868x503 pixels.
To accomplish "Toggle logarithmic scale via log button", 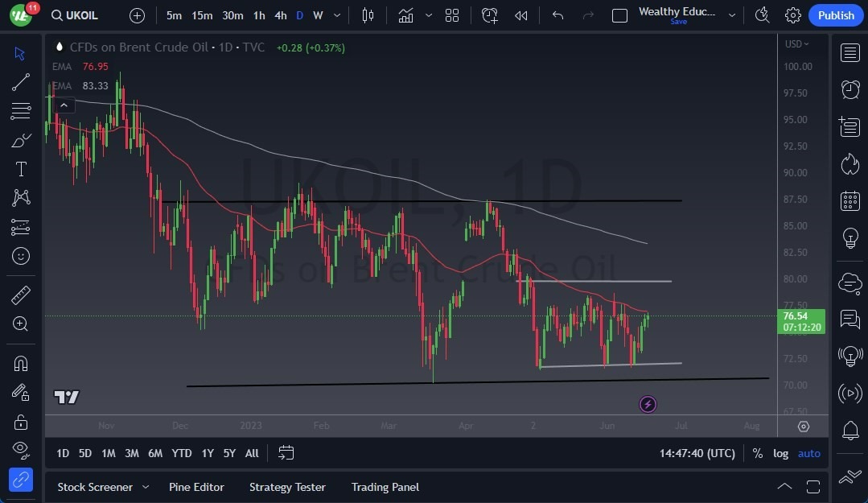I will click(780, 453).
